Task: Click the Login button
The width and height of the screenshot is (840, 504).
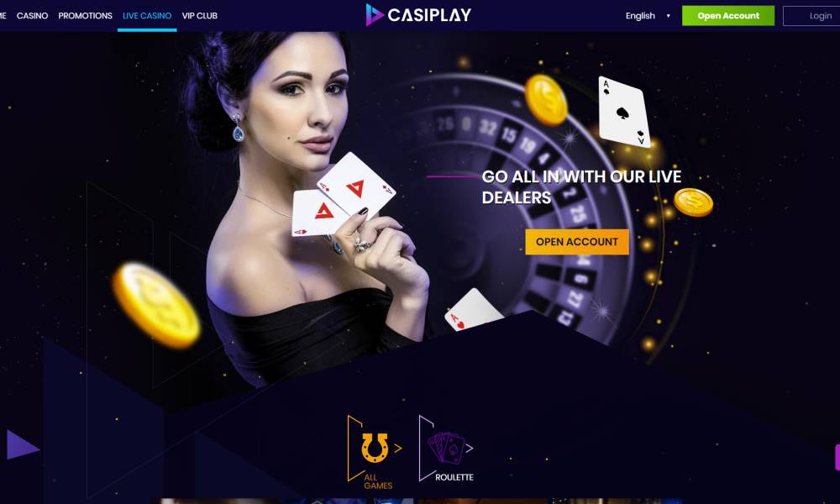Action: coord(811,15)
